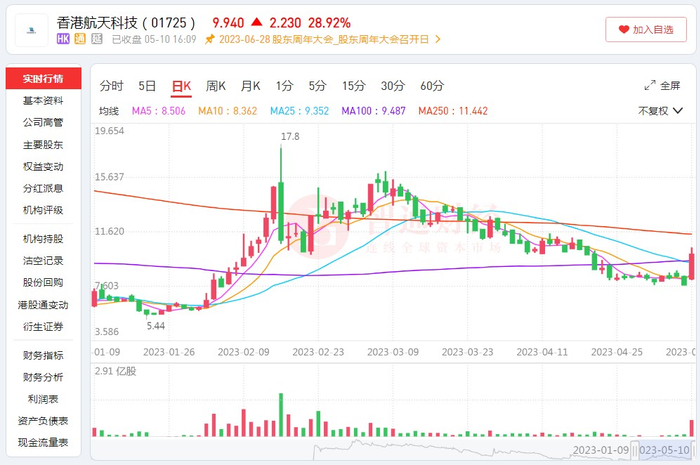The image size is (700, 465).
Task: Select the 30分 interval tab
Action: (x=393, y=85)
